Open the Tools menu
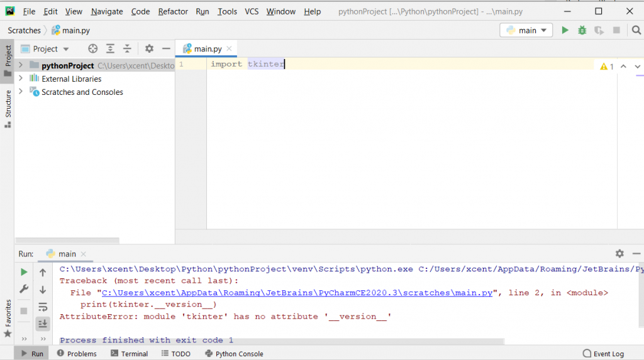The height and width of the screenshot is (360, 644). 227,11
